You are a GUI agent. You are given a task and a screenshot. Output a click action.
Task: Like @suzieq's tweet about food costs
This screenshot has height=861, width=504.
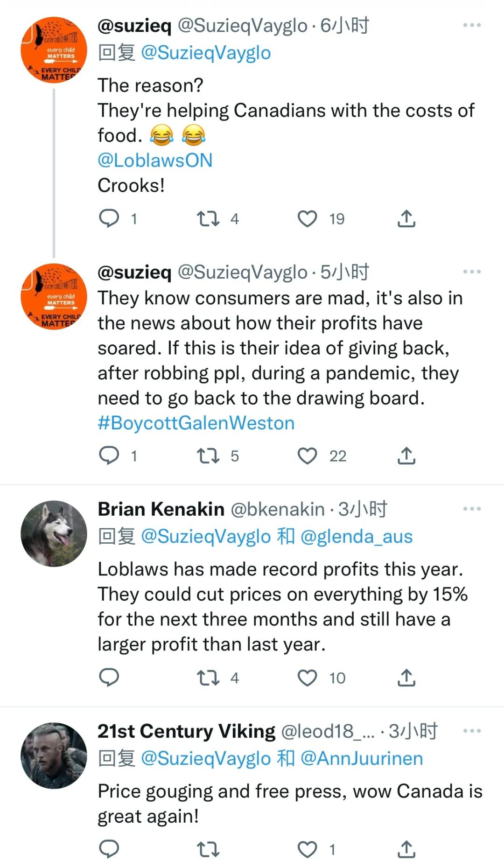pos(308,218)
